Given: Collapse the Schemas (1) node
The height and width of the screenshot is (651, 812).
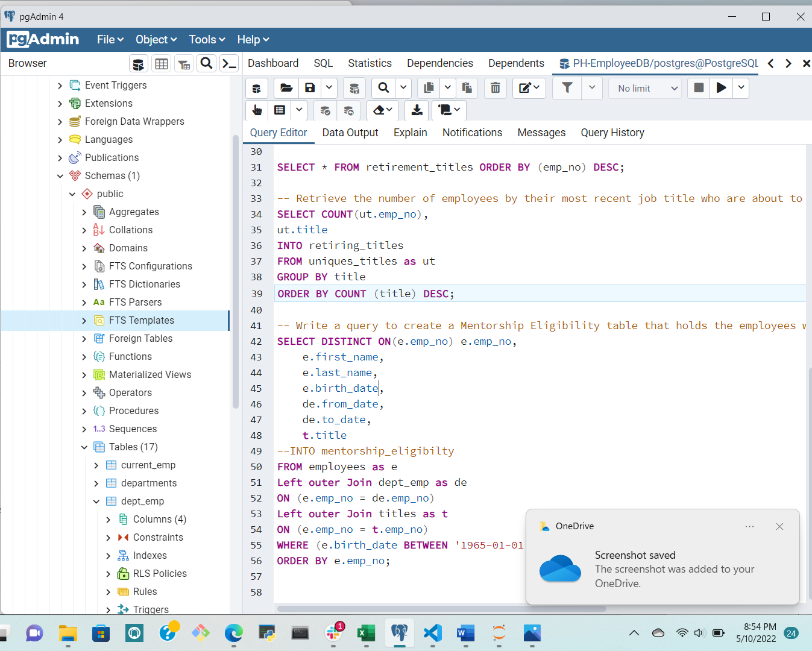Looking at the screenshot, I should 60,175.
